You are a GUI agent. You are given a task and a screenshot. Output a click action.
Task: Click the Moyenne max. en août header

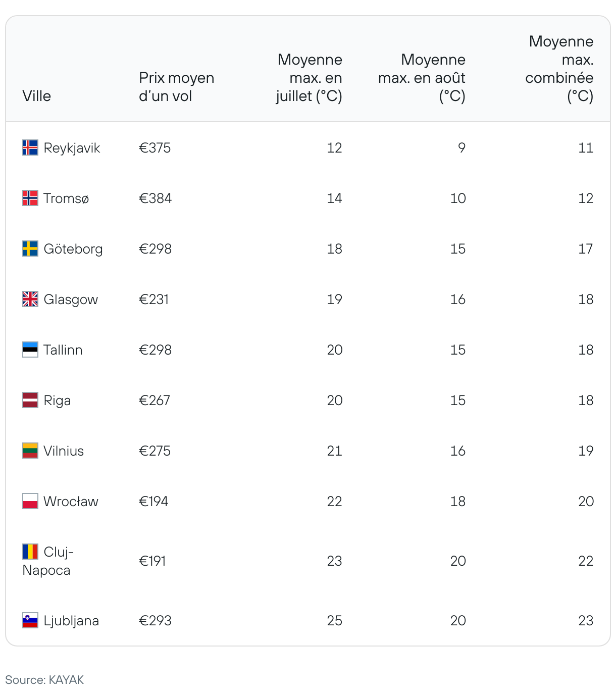click(422, 78)
